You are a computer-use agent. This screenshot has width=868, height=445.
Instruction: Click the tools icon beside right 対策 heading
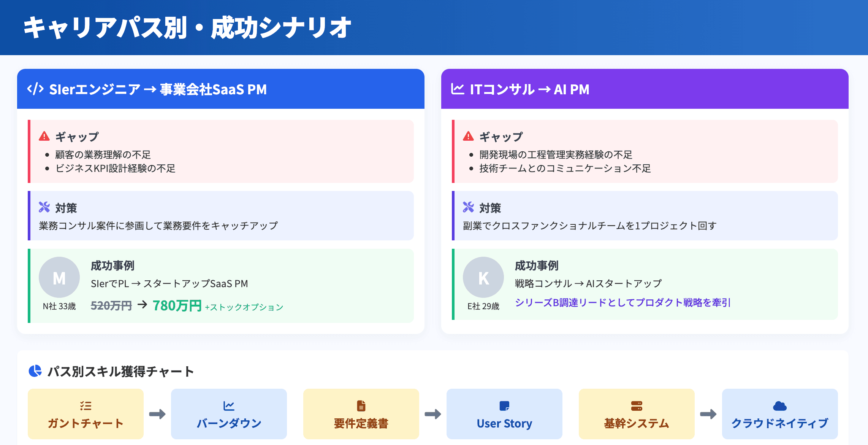469,207
